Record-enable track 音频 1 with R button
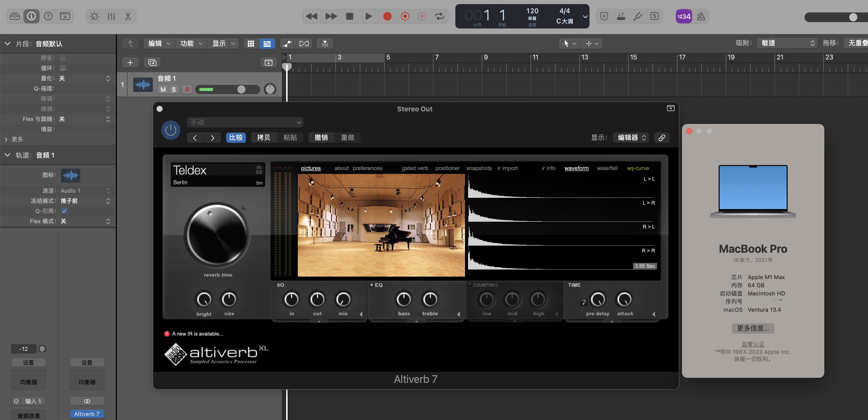The image size is (868, 420). pos(187,89)
